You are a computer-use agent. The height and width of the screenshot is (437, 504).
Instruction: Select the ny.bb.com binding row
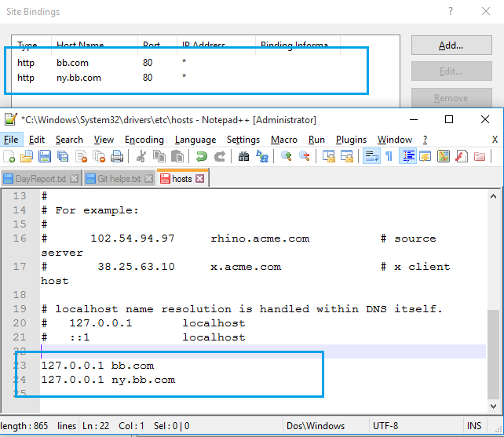click(x=206, y=78)
